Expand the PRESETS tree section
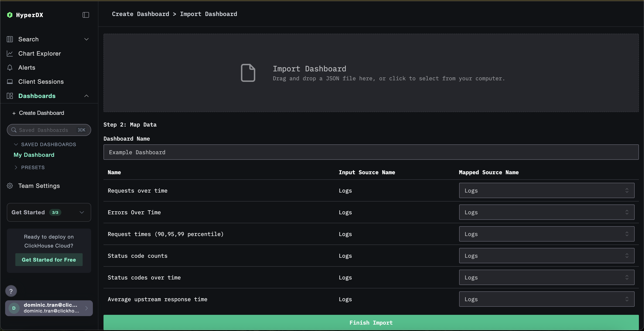This screenshot has height=331, width=644. 16,167
